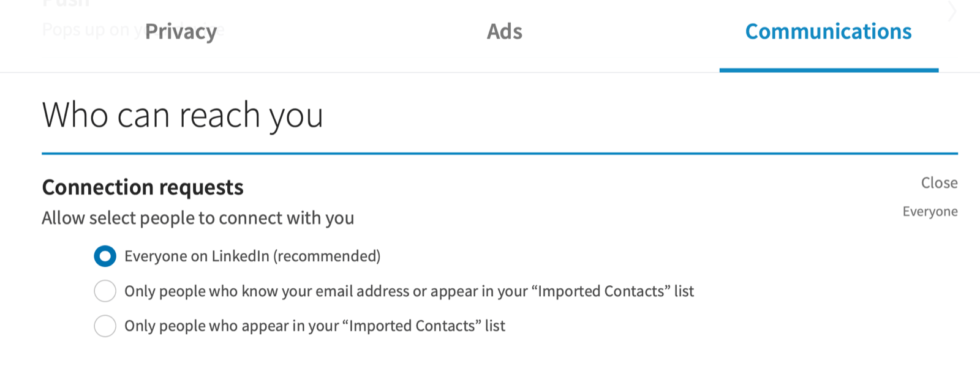
Task: Click the 'Who can reach you' section title
Action: 183,115
